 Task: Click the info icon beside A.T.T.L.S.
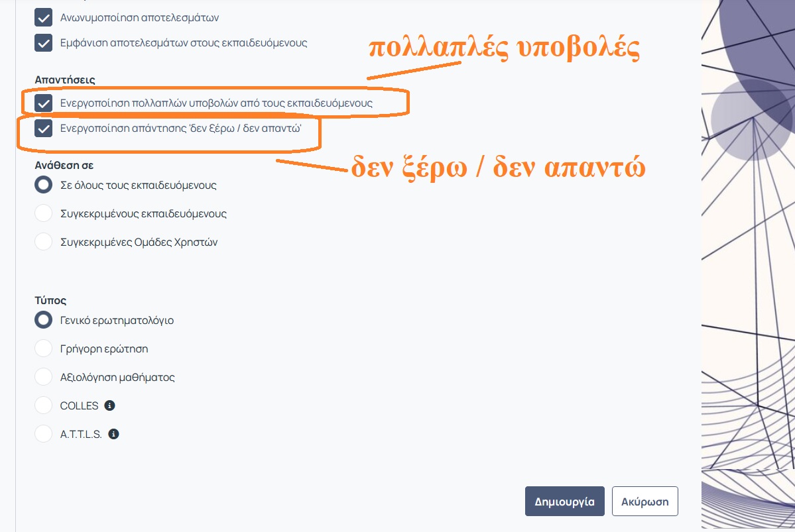[x=113, y=435]
